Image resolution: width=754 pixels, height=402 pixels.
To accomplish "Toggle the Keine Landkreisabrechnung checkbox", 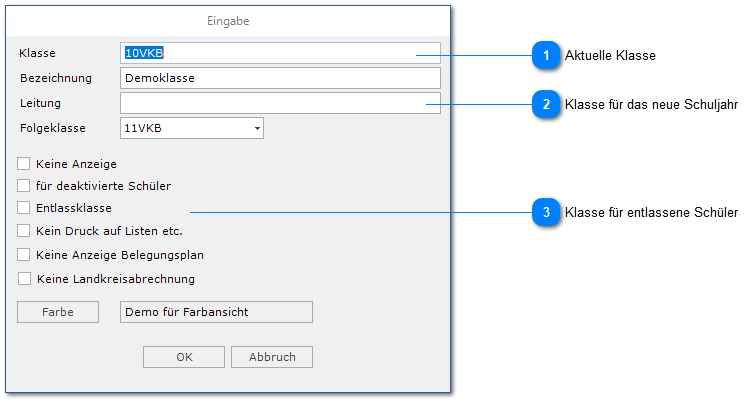I will tap(25, 279).
